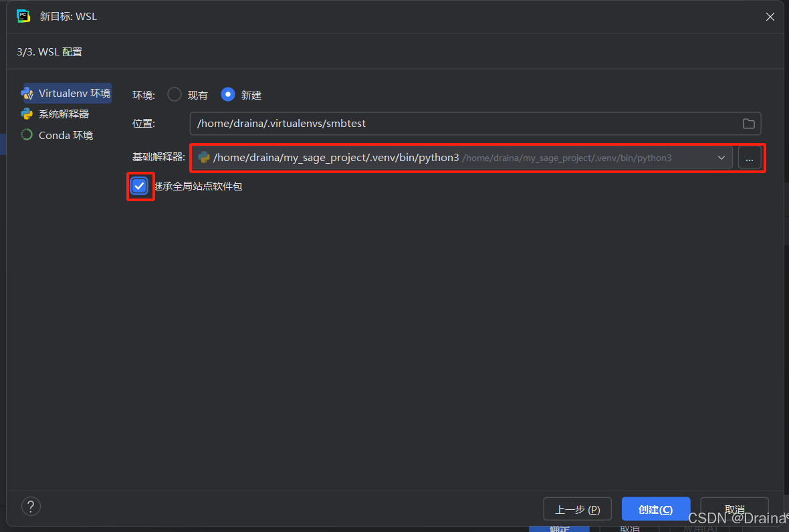
Task: Open folder browser for location path
Action: click(748, 124)
